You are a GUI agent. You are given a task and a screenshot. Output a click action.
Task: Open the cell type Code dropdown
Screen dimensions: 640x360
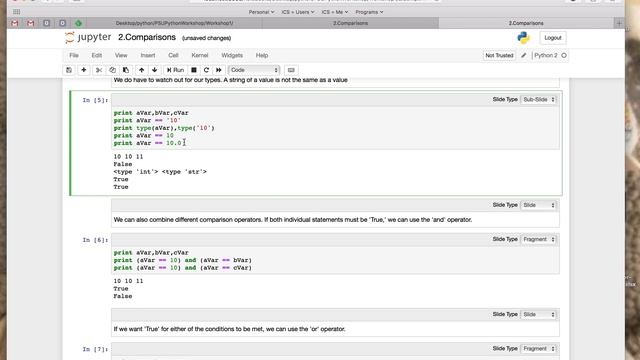click(254, 70)
